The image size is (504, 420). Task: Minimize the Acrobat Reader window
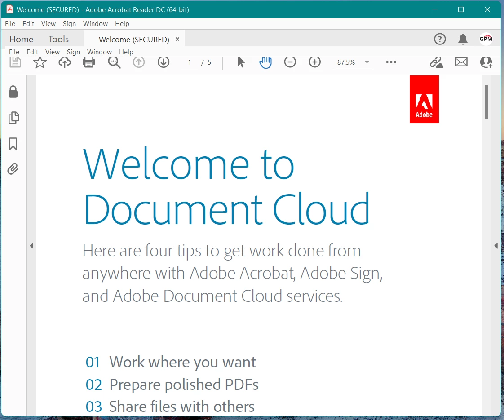(x=435, y=9)
